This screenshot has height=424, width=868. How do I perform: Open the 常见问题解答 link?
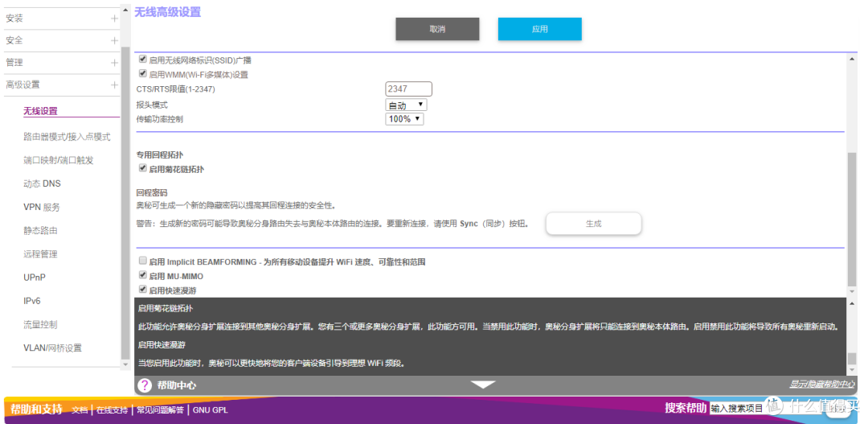[161, 410]
